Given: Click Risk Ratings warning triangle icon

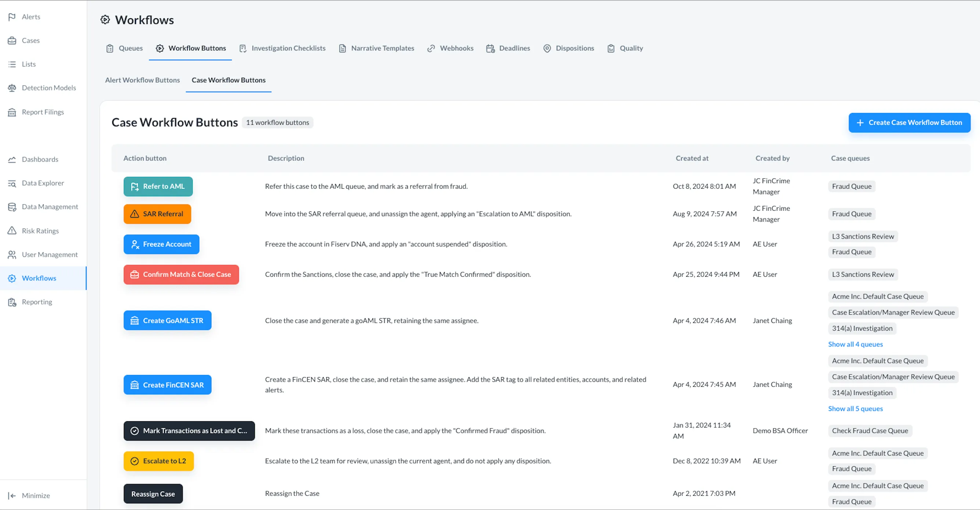Looking at the screenshot, I should (12, 231).
